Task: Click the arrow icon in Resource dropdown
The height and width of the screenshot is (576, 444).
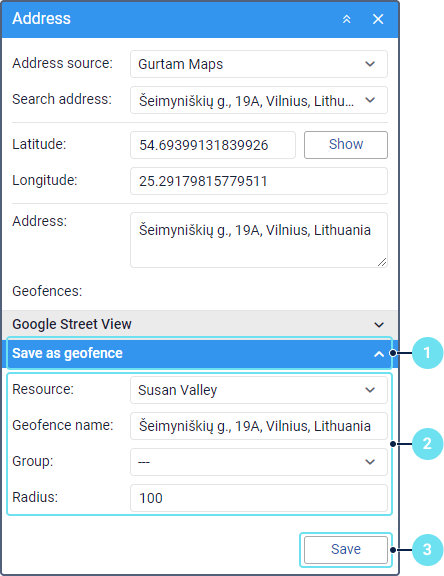Action: tap(370, 390)
